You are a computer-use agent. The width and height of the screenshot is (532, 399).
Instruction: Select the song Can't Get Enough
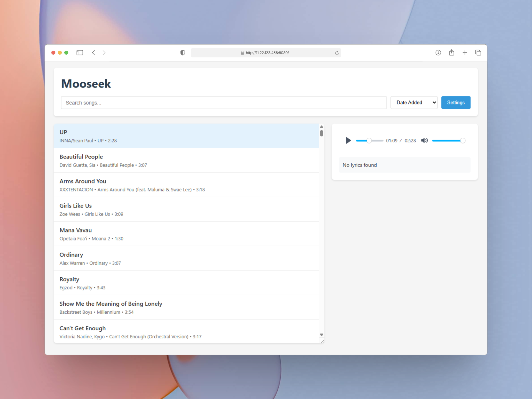click(x=186, y=332)
